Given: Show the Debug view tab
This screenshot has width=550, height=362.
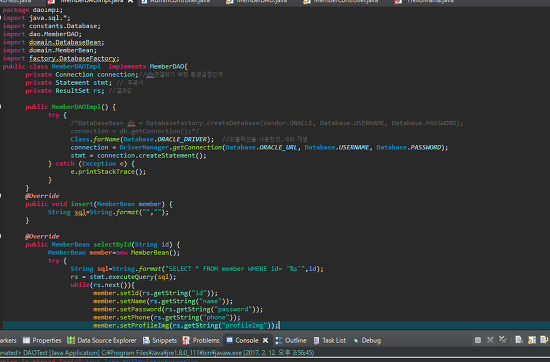Looking at the screenshot, I should (367, 340).
